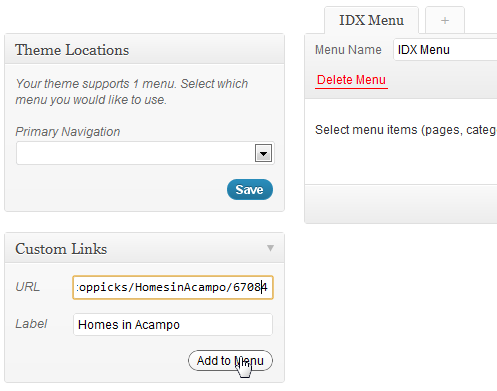Click the Custom Links panel title
497x391 pixels.
61,249
